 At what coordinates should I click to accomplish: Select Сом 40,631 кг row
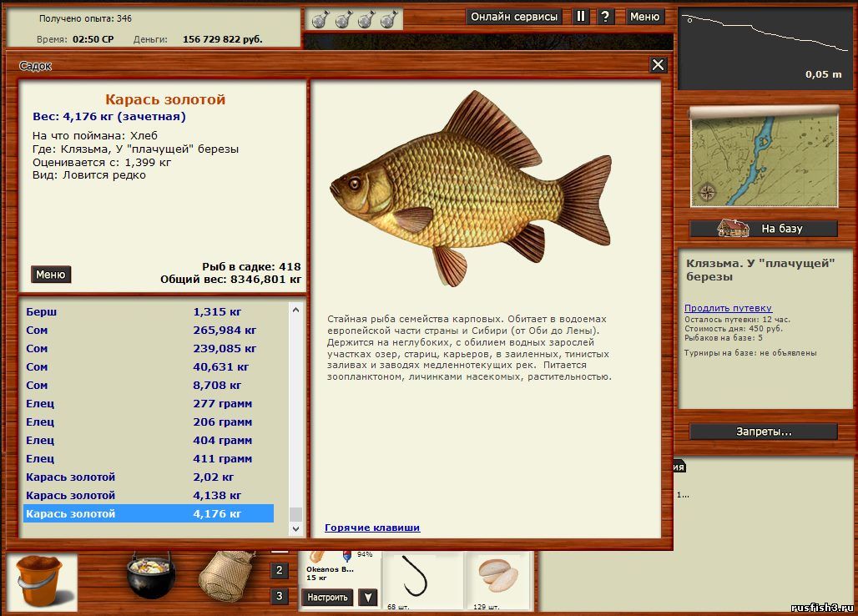click(x=149, y=366)
